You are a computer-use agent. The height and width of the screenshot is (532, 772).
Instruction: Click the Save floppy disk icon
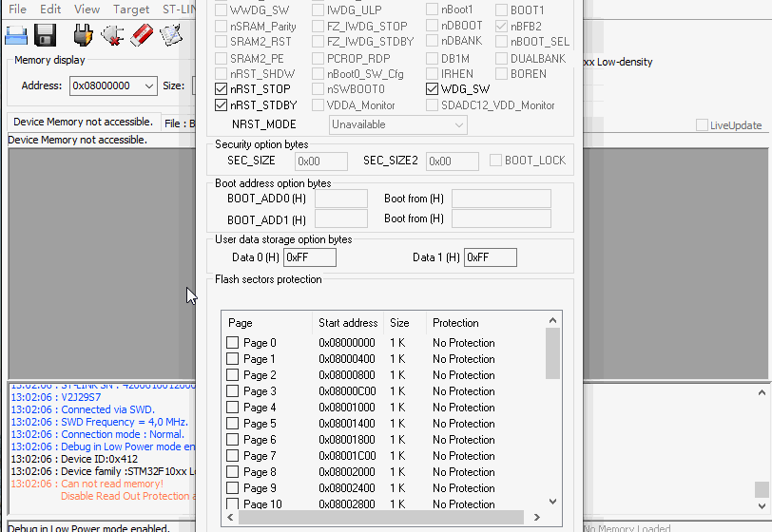click(45, 35)
